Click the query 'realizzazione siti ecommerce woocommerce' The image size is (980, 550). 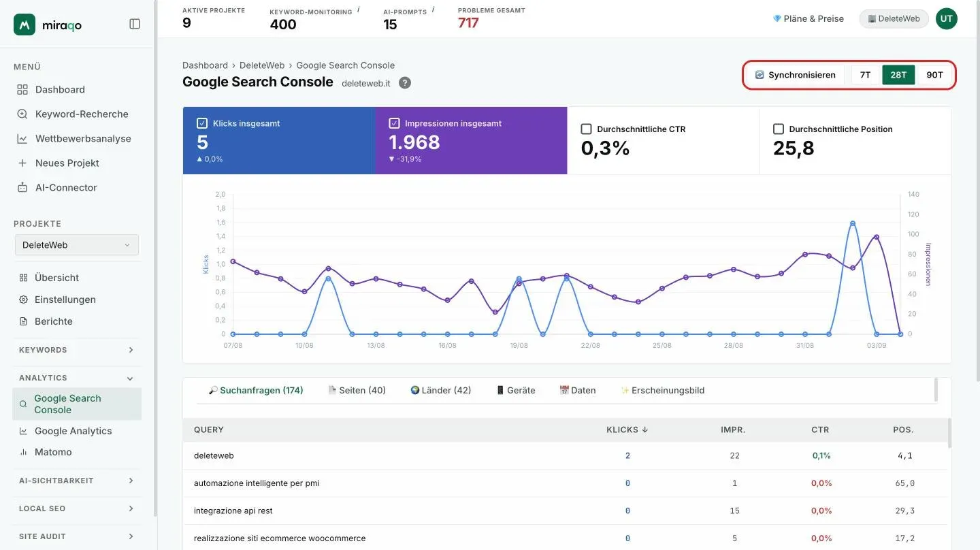tap(280, 538)
